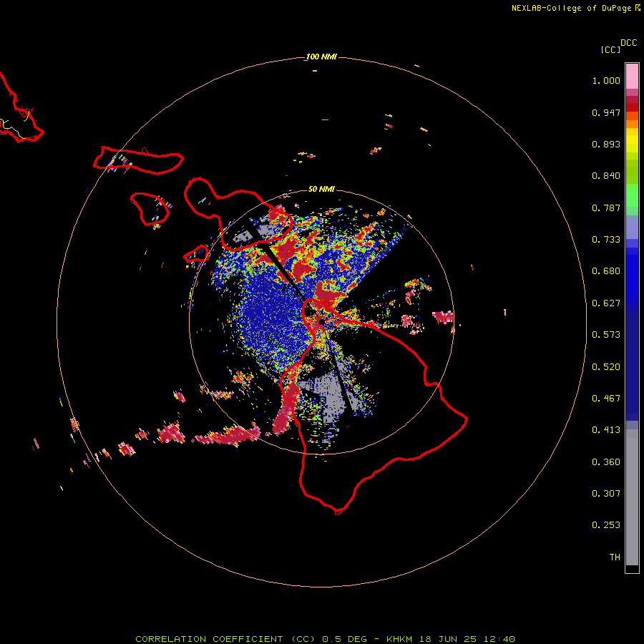Click the 0.253 legend value
Image resolution: width=644 pixels, height=644 pixels.
click(x=606, y=525)
